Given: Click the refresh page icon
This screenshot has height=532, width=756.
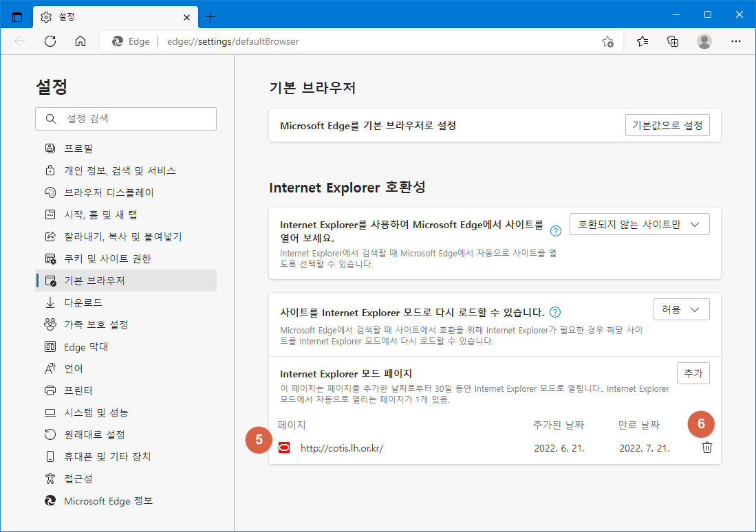Looking at the screenshot, I should pos(50,41).
